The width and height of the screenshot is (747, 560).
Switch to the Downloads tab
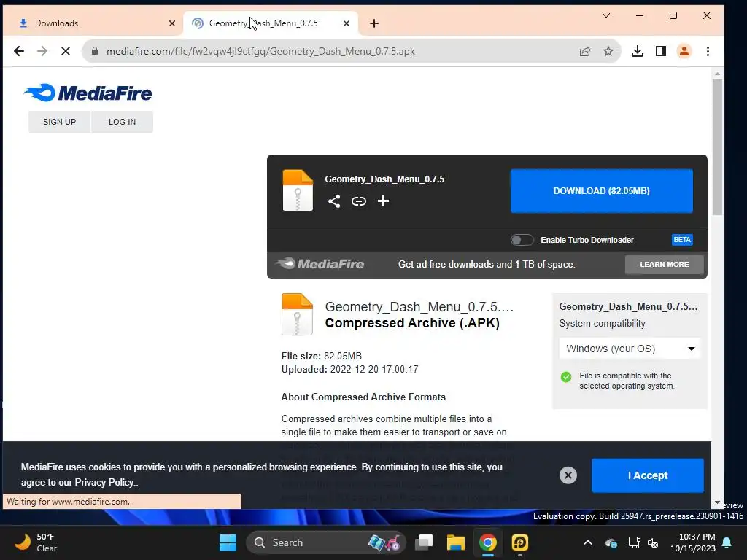coord(93,23)
